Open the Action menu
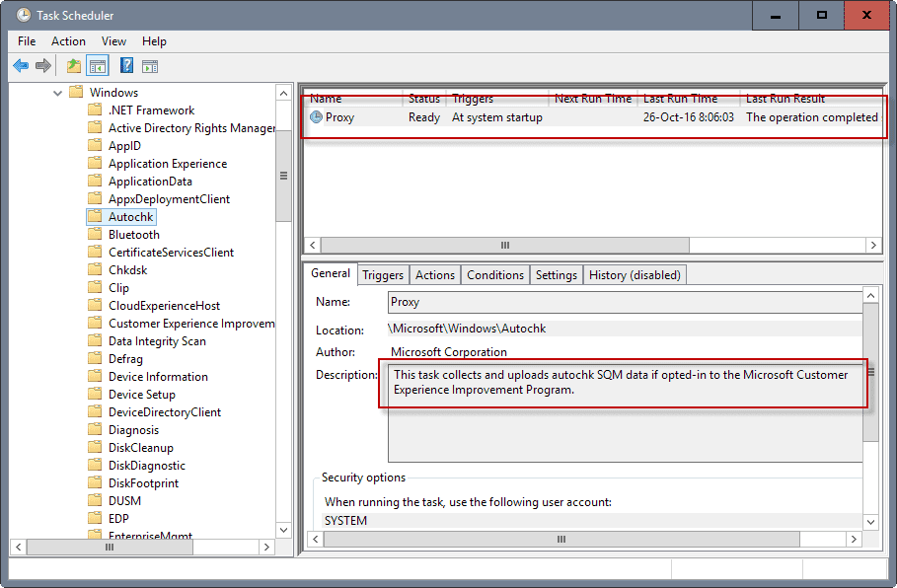 [68, 41]
